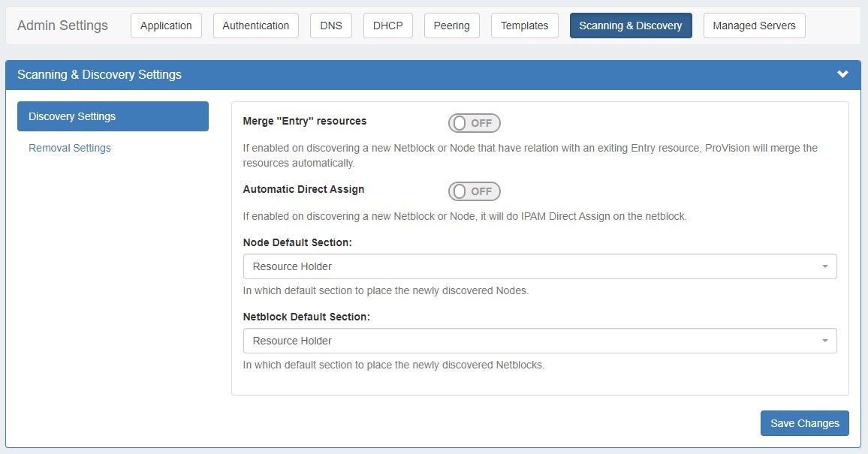Screen dimensions: 868x454
Task: Open the Managed Servers tab
Action: pos(754,26)
